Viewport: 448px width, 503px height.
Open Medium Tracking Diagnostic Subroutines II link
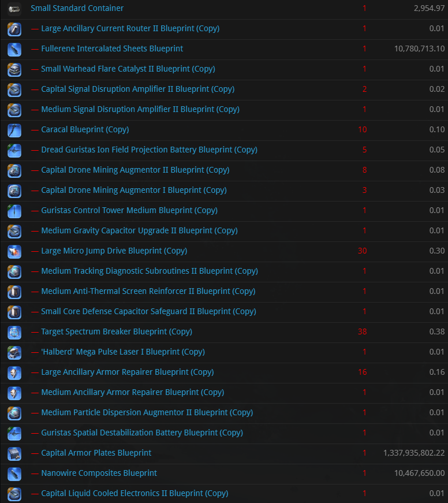pyautogui.click(x=150, y=271)
